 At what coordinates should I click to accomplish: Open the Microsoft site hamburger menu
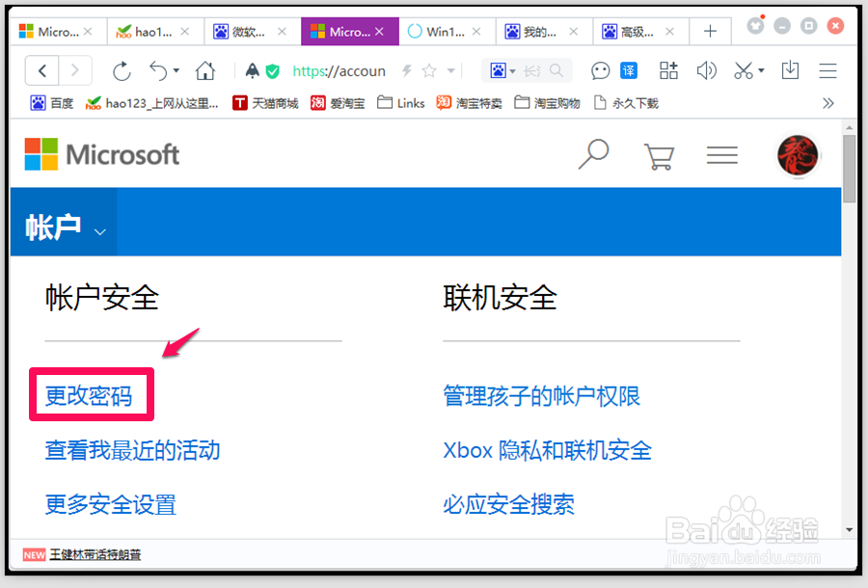[721, 155]
